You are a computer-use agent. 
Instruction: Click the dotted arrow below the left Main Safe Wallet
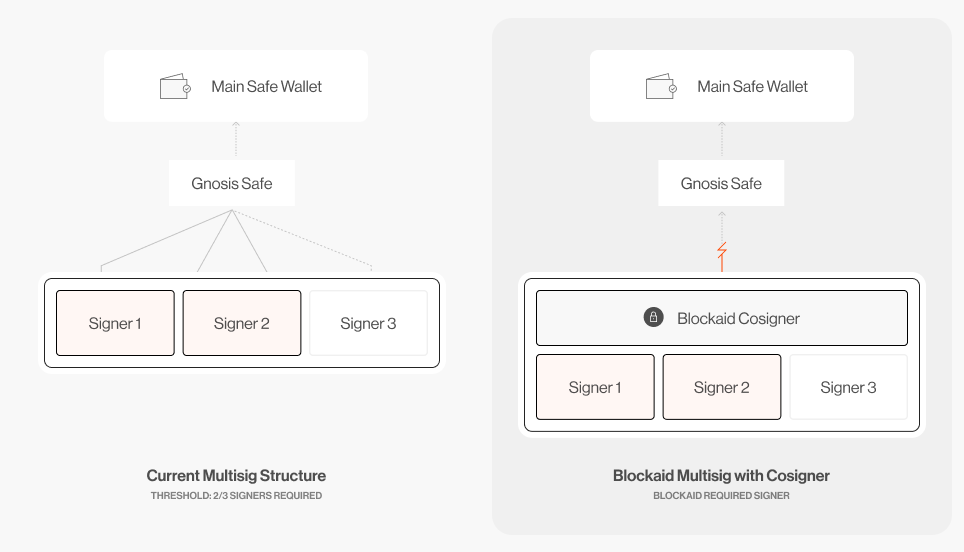click(236, 140)
